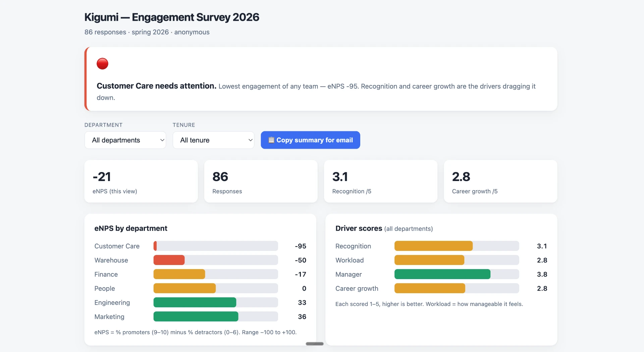
Task: Click the Manager 3.8 score value
Action: click(x=542, y=274)
